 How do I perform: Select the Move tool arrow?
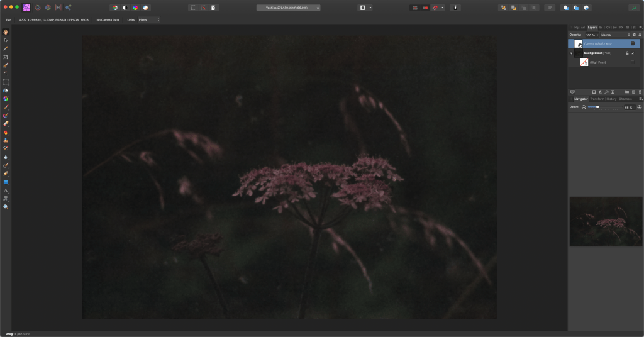point(6,40)
